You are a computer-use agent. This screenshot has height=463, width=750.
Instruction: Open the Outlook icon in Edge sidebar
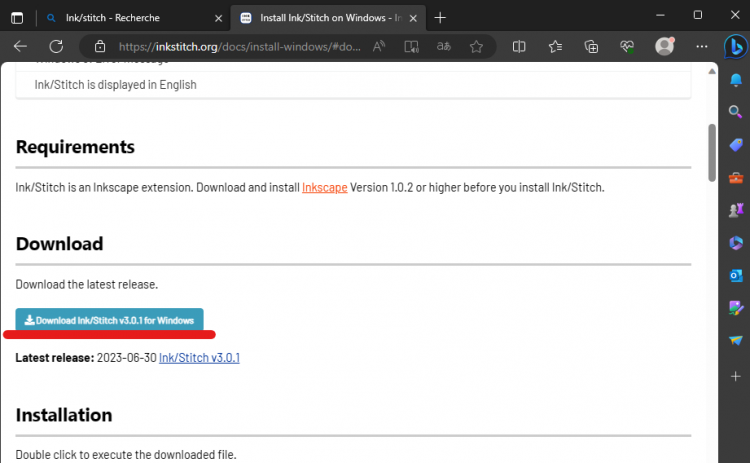tap(736, 275)
